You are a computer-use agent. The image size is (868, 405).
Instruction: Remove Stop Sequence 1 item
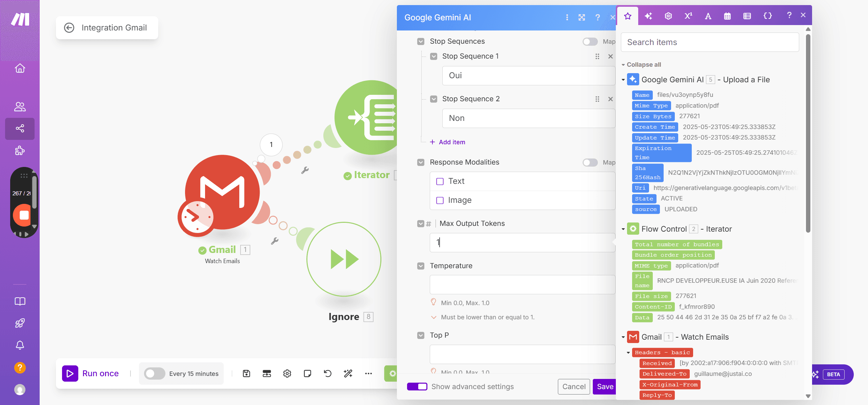[x=610, y=57]
